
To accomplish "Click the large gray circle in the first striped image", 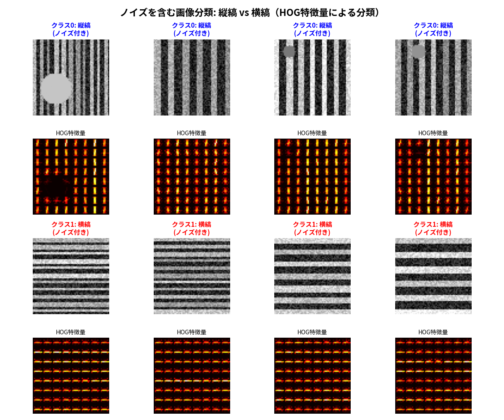I will (56, 89).
